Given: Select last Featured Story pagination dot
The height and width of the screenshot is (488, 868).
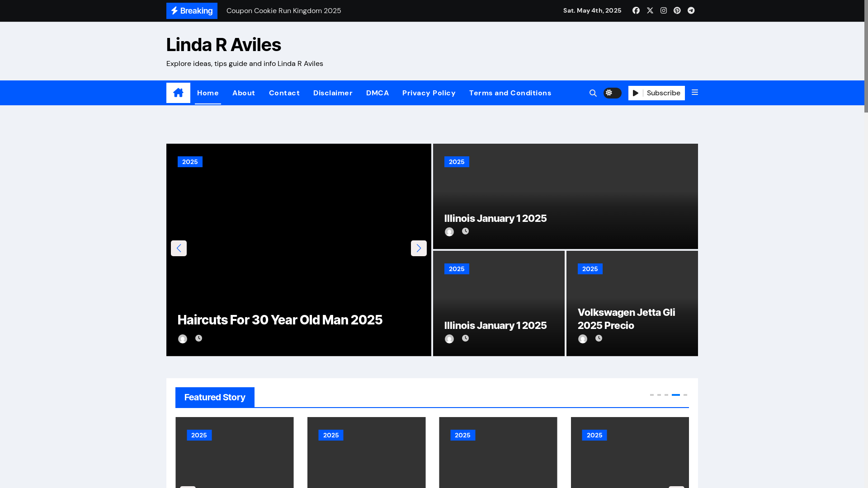Looking at the screenshot, I should (685, 395).
